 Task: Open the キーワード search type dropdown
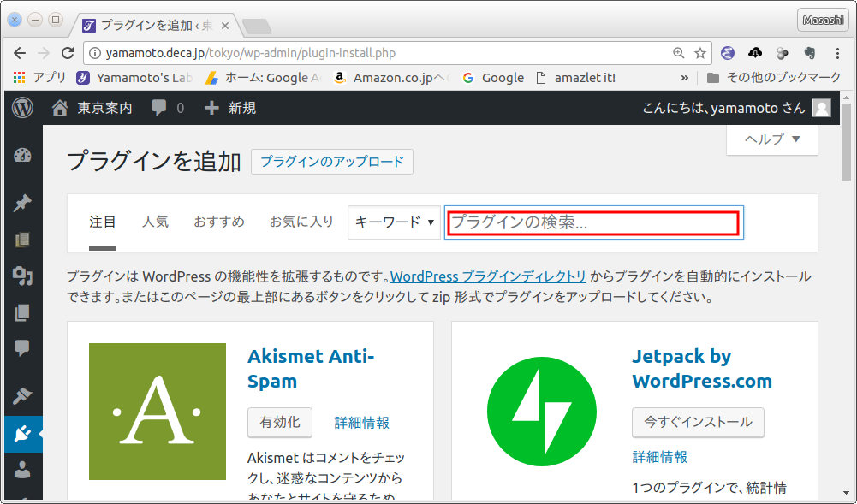(x=394, y=222)
